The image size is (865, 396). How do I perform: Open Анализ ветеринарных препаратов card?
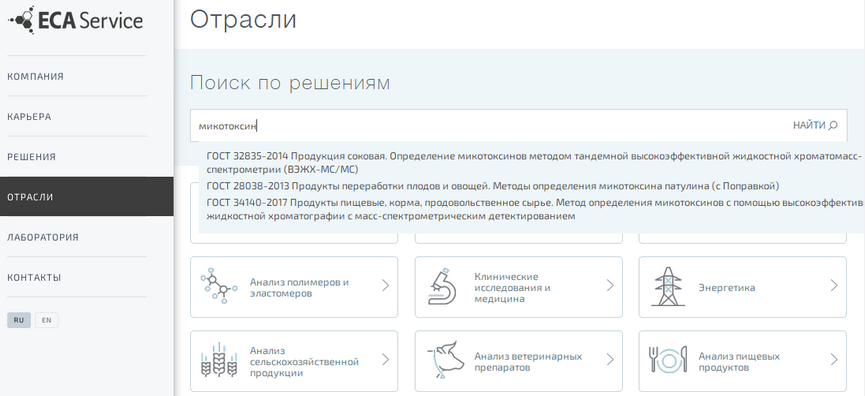519,361
